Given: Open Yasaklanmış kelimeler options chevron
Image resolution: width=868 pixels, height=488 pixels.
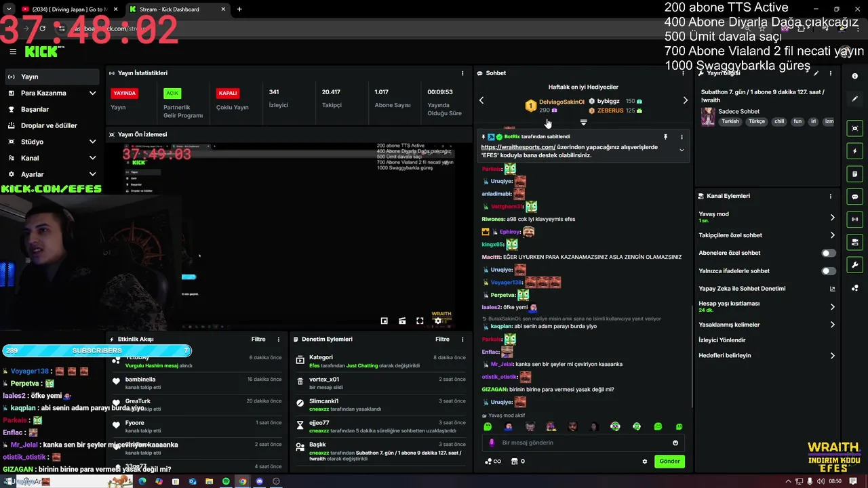Looking at the screenshot, I should pyautogui.click(x=832, y=325).
